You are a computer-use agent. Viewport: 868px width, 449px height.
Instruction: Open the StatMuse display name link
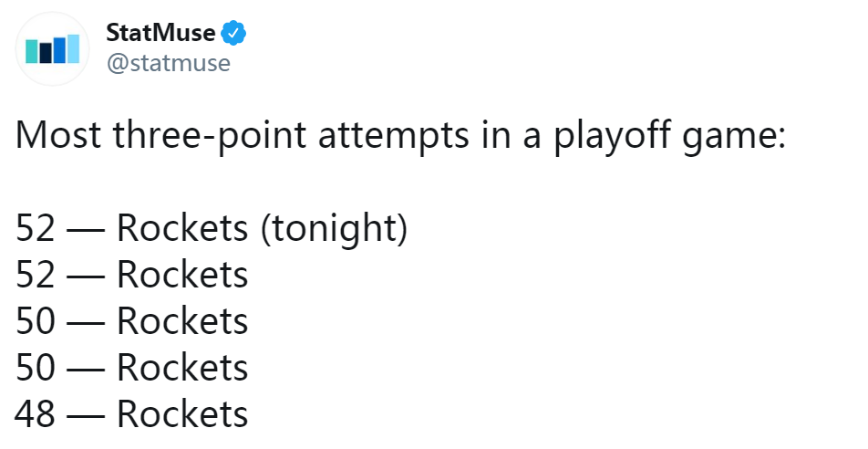[160, 33]
